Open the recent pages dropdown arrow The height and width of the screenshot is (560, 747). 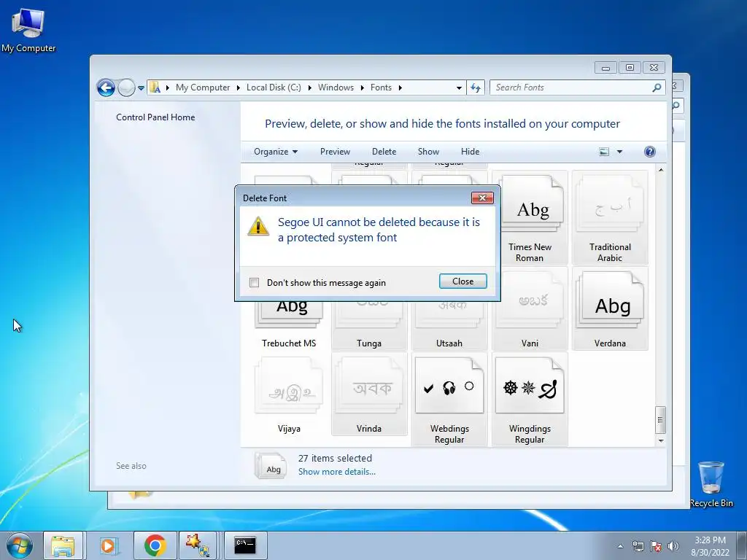point(141,88)
